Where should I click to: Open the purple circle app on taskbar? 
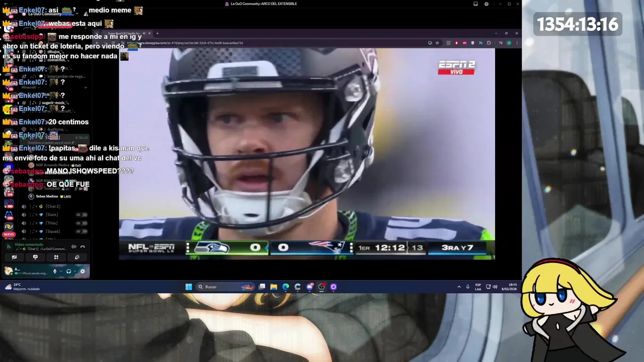tap(333, 287)
